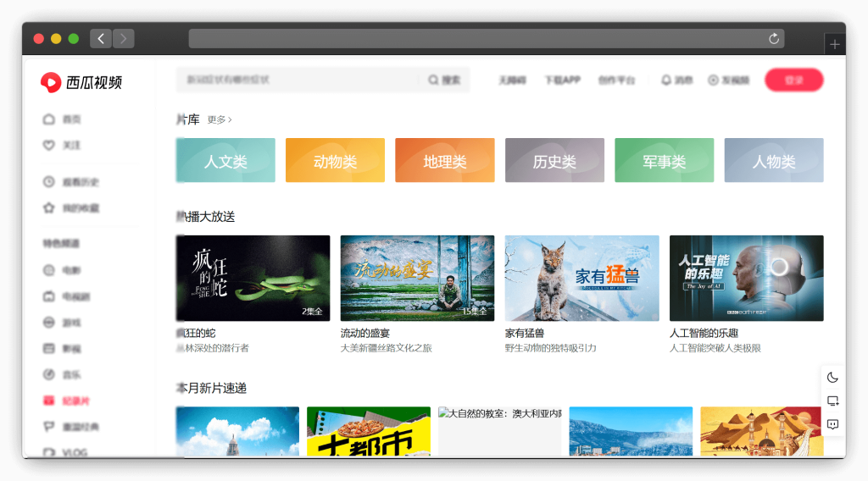Select the 动物类 category tile

click(335, 160)
